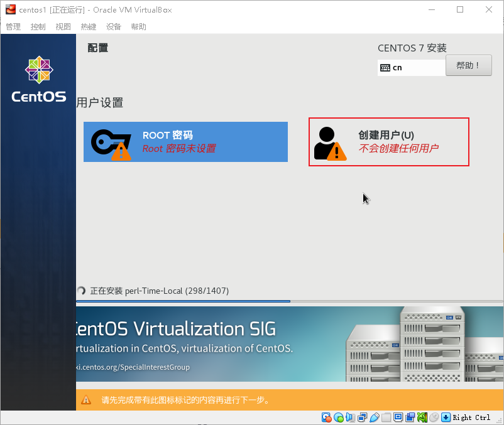Click the recording status icon
504x425 pixels.
point(410,417)
